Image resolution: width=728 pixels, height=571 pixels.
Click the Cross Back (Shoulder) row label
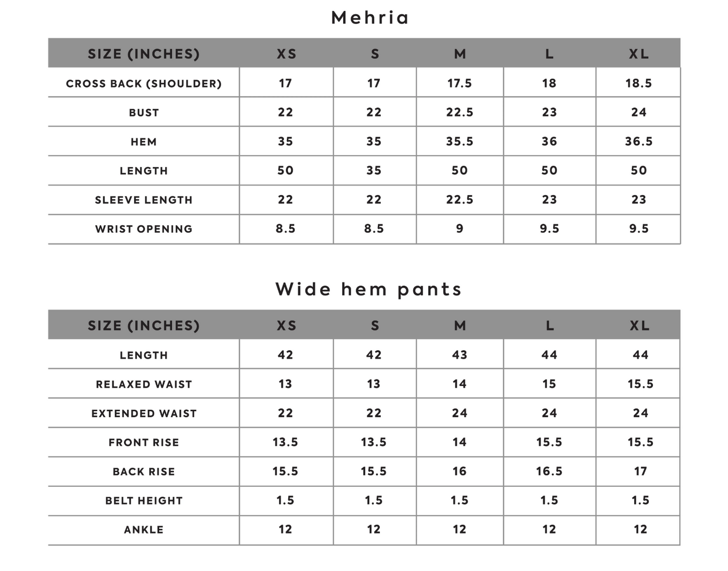144,84
